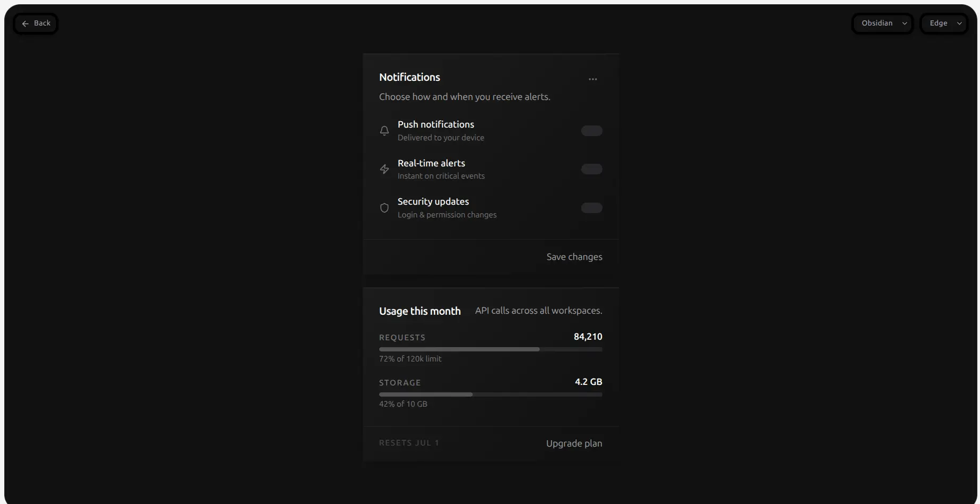Click the bell icon beside Push notifications
The image size is (980, 504).
[x=384, y=131]
